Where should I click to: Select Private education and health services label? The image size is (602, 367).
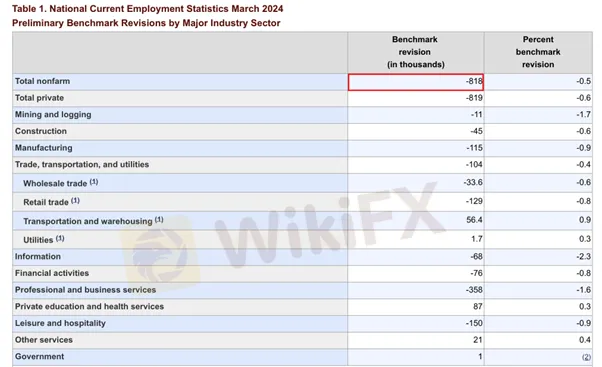[x=89, y=307]
